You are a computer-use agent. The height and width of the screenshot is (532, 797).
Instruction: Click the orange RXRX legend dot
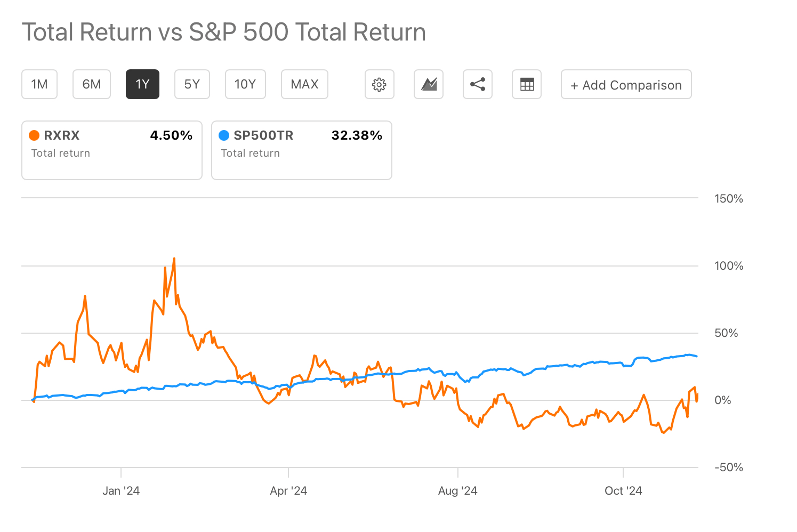pyautogui.click(x=35, y=135)
